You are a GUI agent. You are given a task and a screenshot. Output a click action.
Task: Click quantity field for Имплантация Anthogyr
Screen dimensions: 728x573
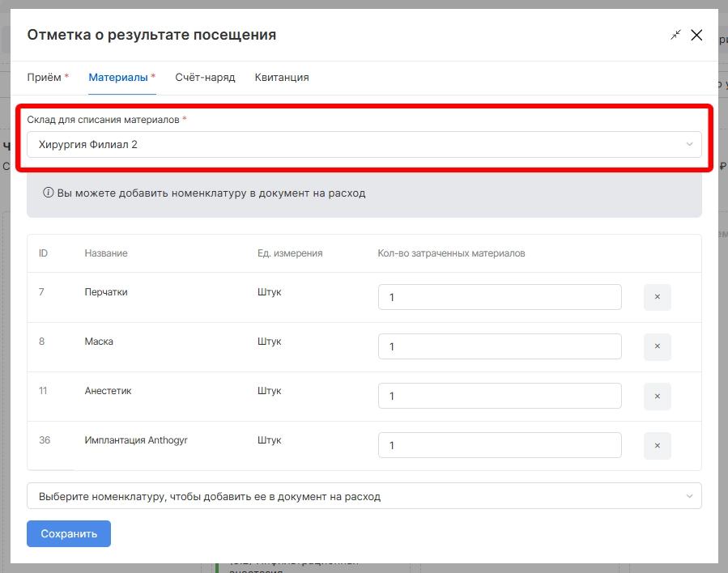[499, 446]
